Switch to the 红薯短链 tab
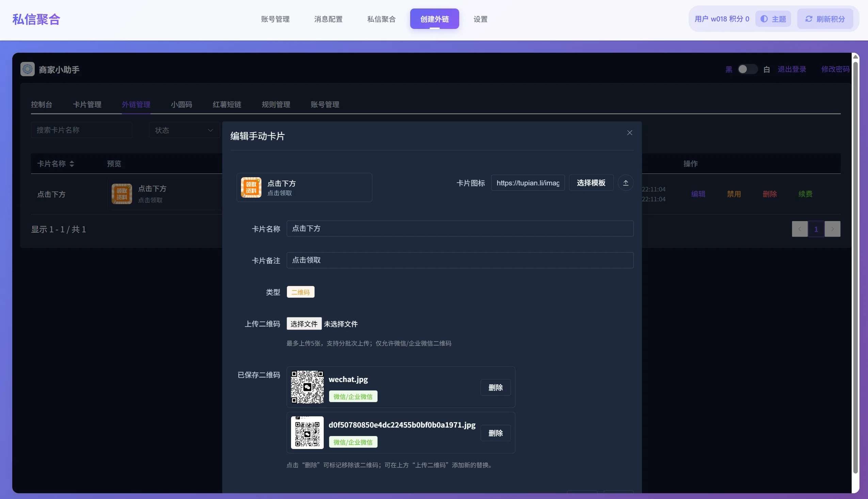Screen dimensions: 868x499 227,104
